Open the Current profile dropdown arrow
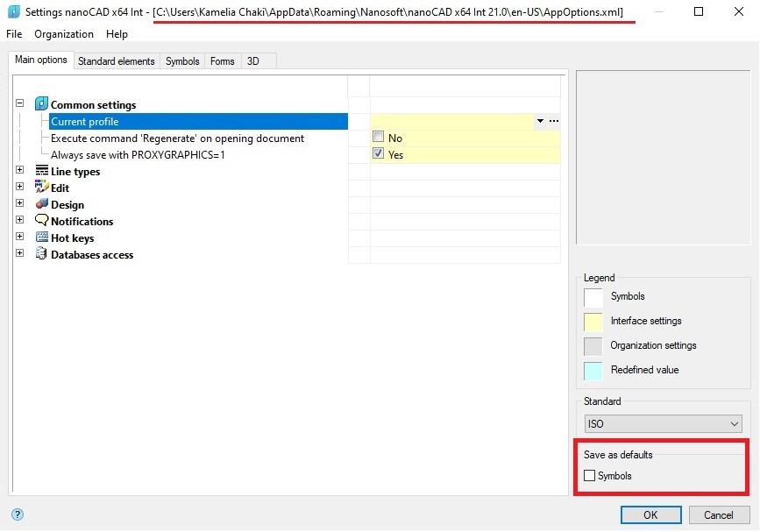The height and width of the screenshot is (532, 760). 540,122
